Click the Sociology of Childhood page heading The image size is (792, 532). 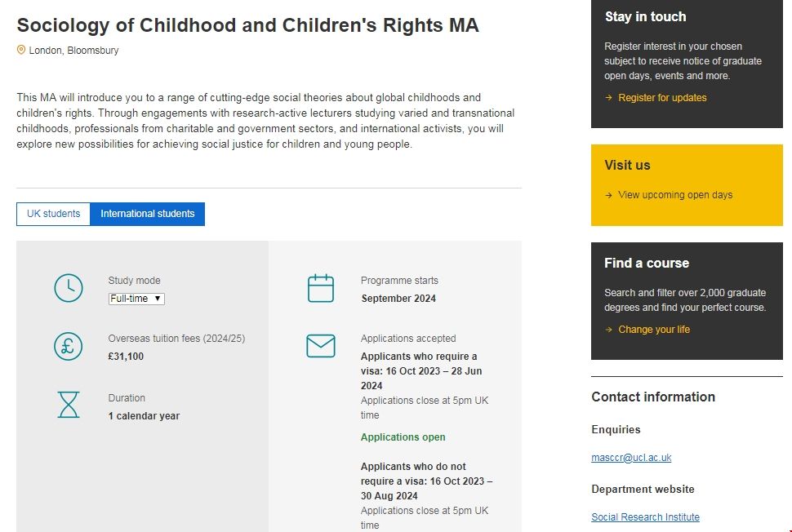pyautogui.click(x=247, y=25)
